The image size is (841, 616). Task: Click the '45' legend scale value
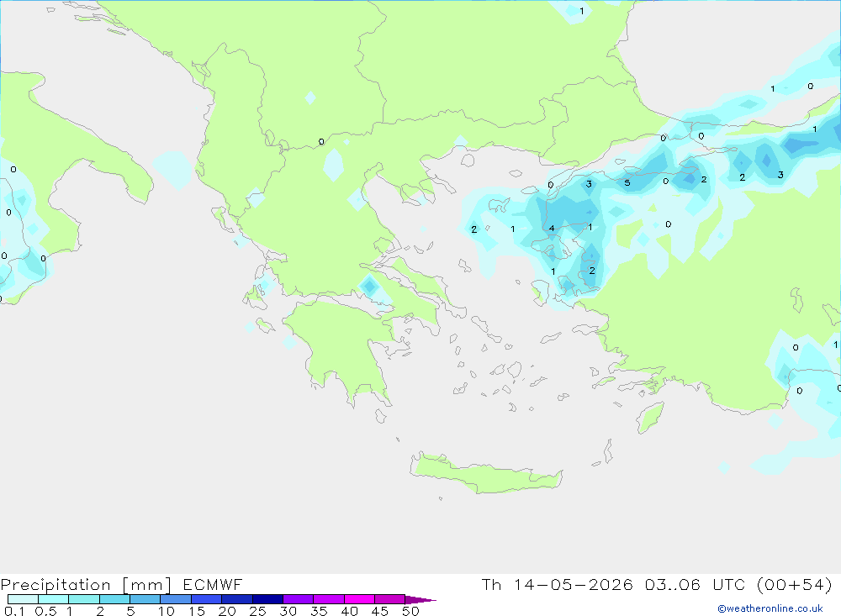click(x=380, y=611)
